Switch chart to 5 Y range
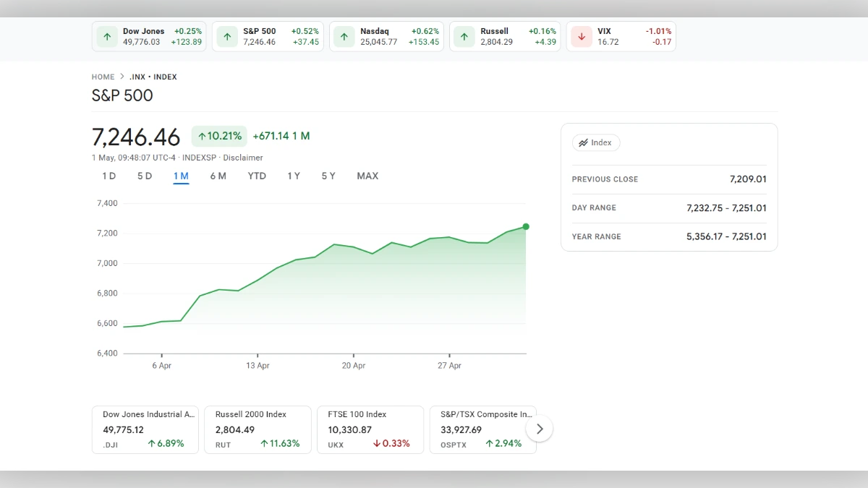This screenshot has width=868, height=488. point(328,176)
